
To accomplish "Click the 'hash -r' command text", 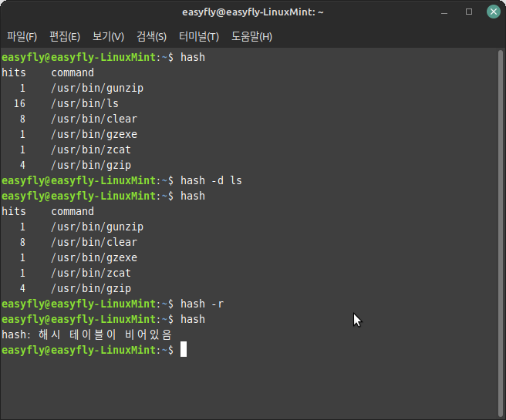I will [202, 304].
